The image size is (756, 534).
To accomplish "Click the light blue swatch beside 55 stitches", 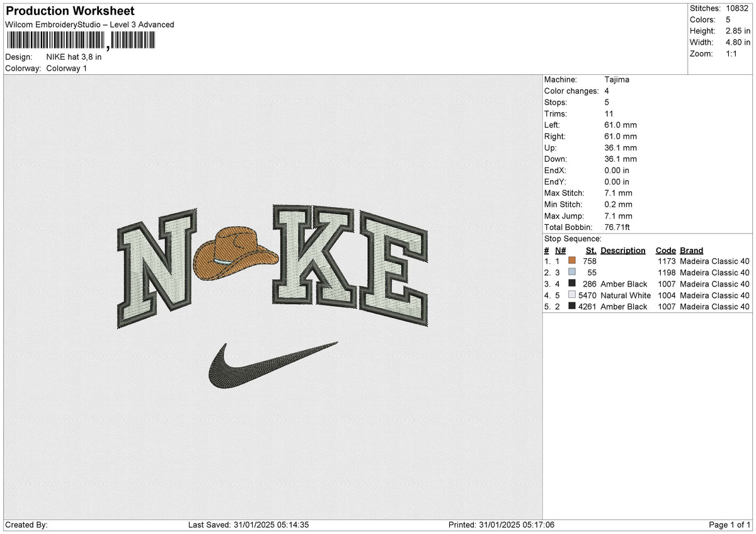I will 572,273.
